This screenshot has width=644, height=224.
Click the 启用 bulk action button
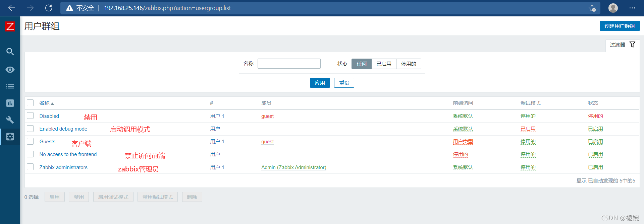point(55,197)
